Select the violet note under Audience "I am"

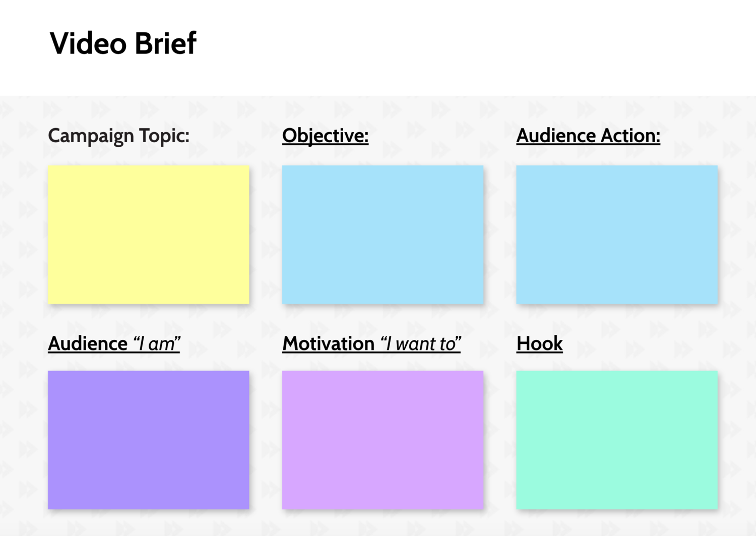149,440
